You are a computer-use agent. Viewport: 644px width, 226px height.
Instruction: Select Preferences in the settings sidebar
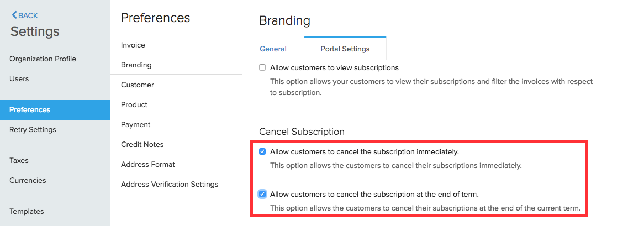click(x=30, y=110)
